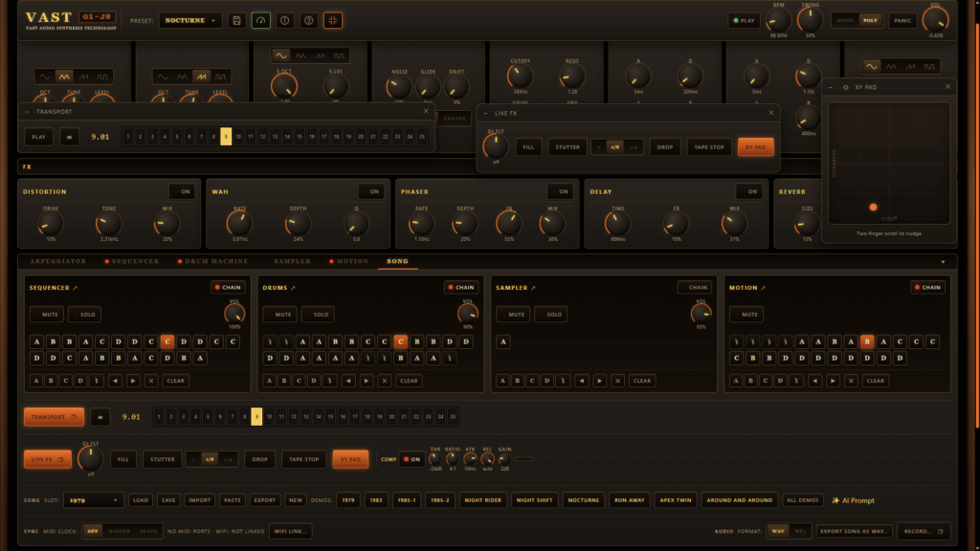This screenshot has height=551, width=980.
Task: Click the Panic button
Action: [x=902, y=21]
